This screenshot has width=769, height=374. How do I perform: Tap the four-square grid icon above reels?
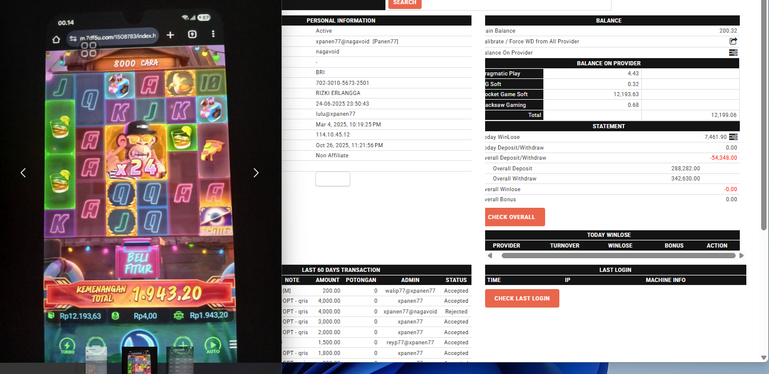88,50
